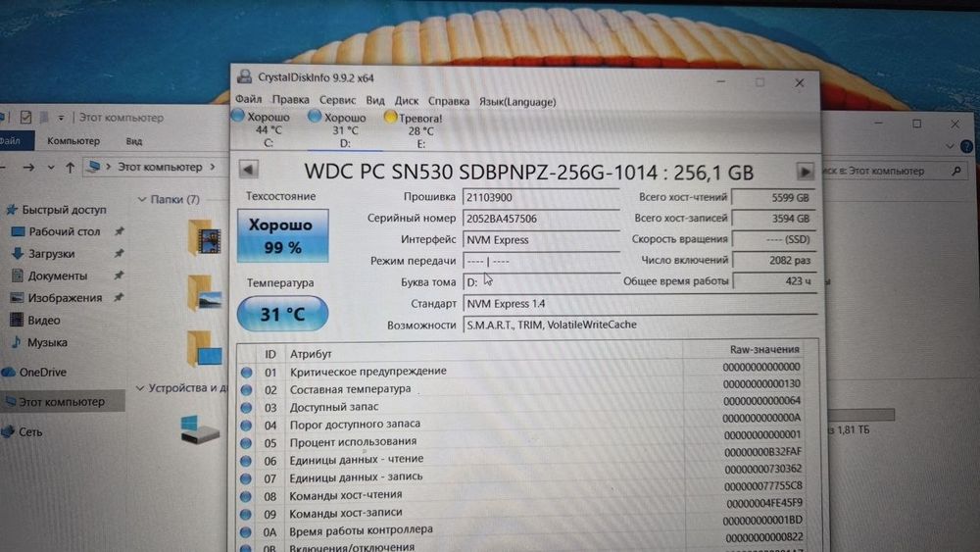
Task: Click the Стандарт field NVM Express 1.4
Action: tap(639, 304)
